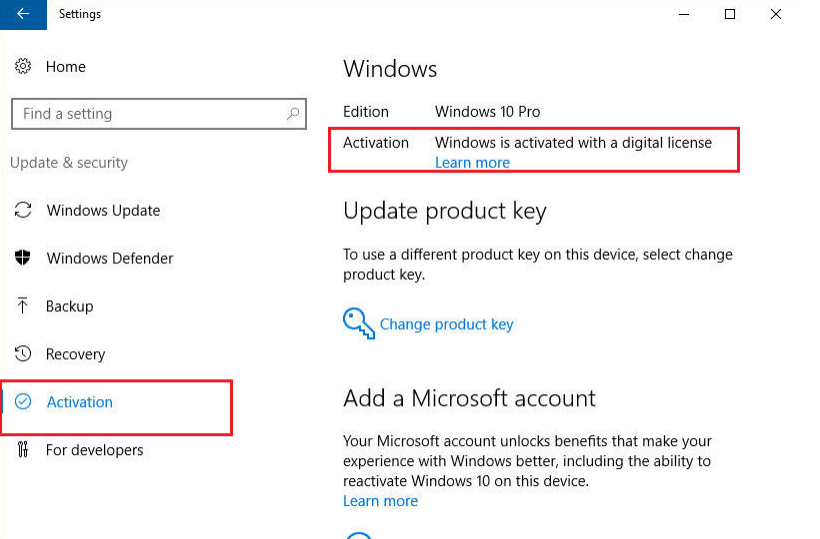The image size is (820, 539).
Task: Open Learn more under Microsoft account
Action: (380, 501)
